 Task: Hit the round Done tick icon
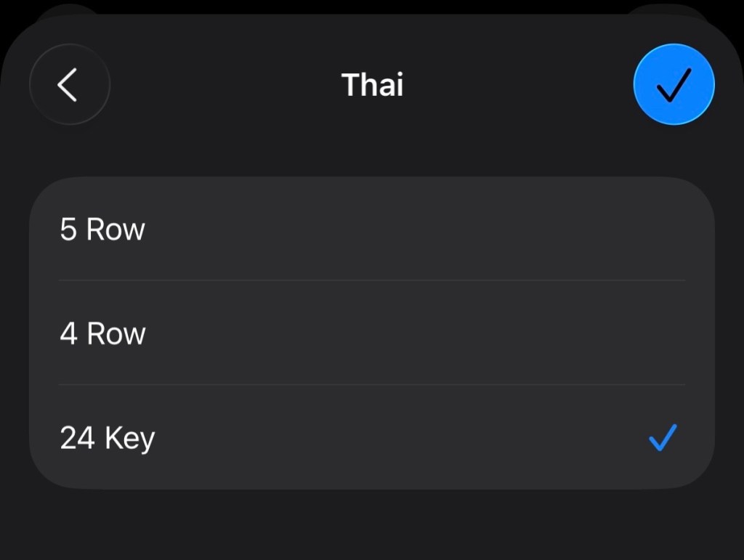[674, 85]
